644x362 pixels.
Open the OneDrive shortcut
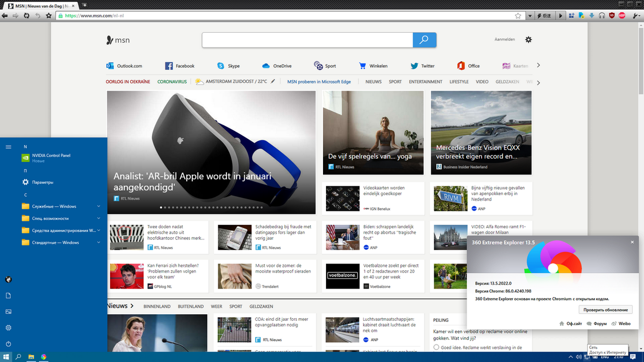click(x=277, y=66)
